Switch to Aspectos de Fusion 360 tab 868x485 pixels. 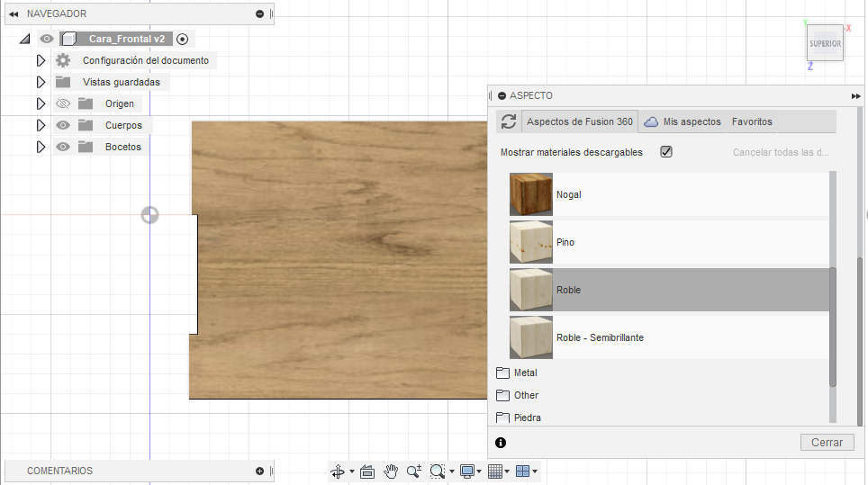(580, 121)
